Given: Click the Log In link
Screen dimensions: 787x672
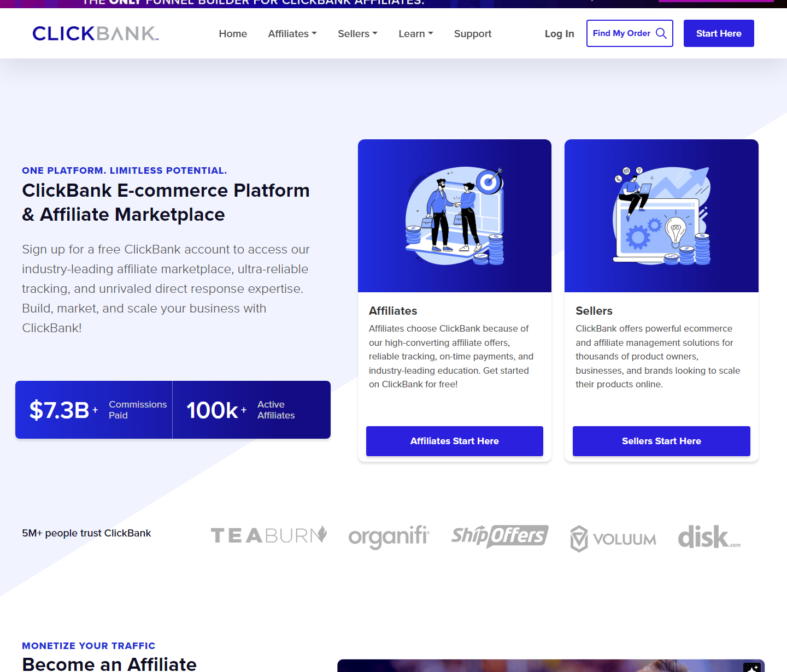Looking at the screenshot, I should pyautogui.click(x=559, y=34).
